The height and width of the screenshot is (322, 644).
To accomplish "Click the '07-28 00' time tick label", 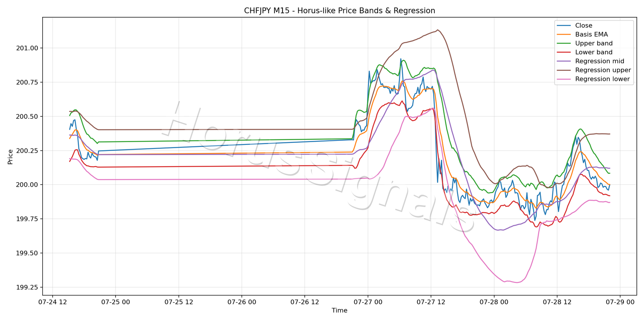I will pos(494,302).
